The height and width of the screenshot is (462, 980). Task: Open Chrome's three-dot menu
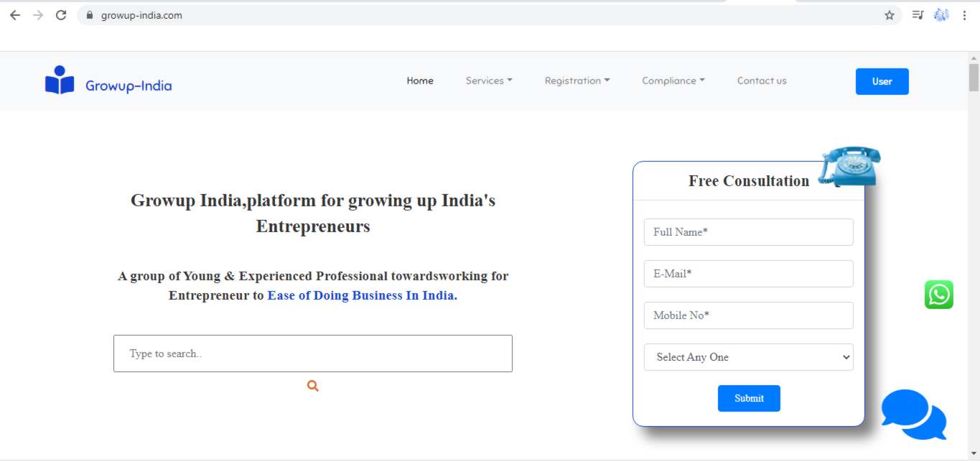(964, 15)
